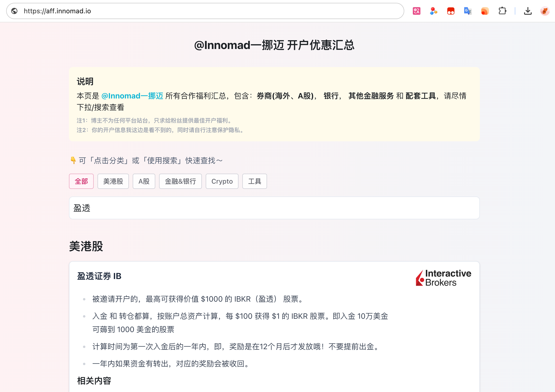Click the 盈透证券 IB card title
This screenshot has height=392, width=555.
point(99,276)
